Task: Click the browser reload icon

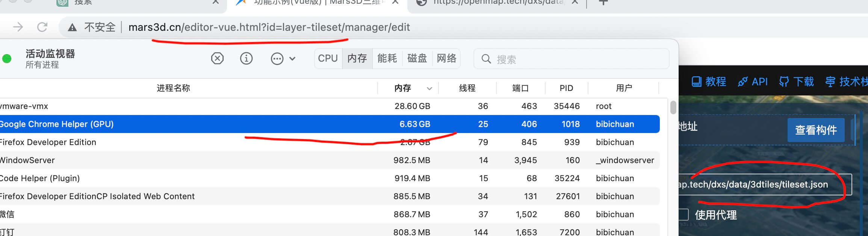Action: pos(42,27)
